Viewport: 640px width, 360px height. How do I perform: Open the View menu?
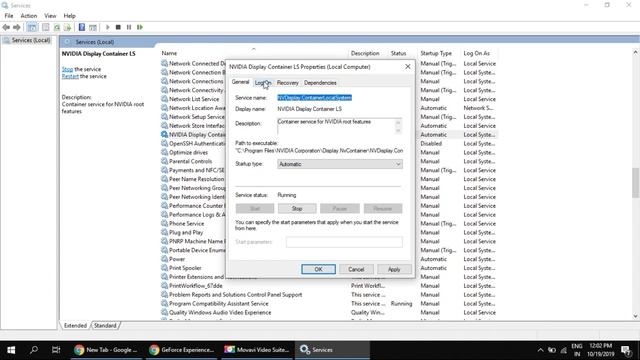pos(50,16)
